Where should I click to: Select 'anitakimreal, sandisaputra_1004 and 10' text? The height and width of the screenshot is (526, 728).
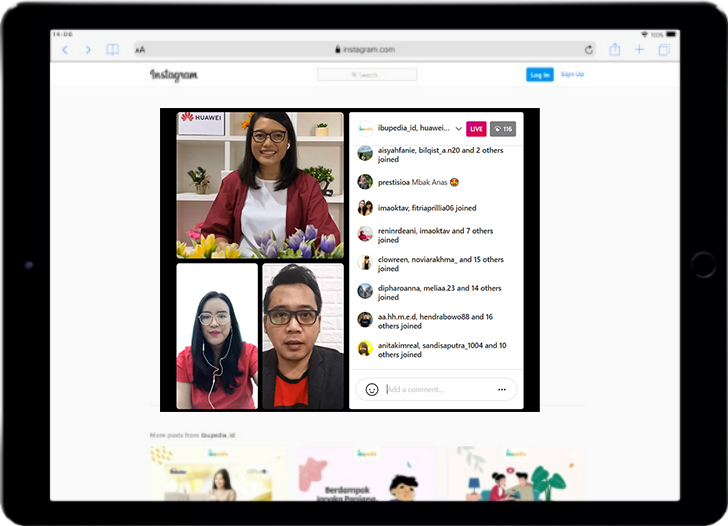click(x=442, y=345)
